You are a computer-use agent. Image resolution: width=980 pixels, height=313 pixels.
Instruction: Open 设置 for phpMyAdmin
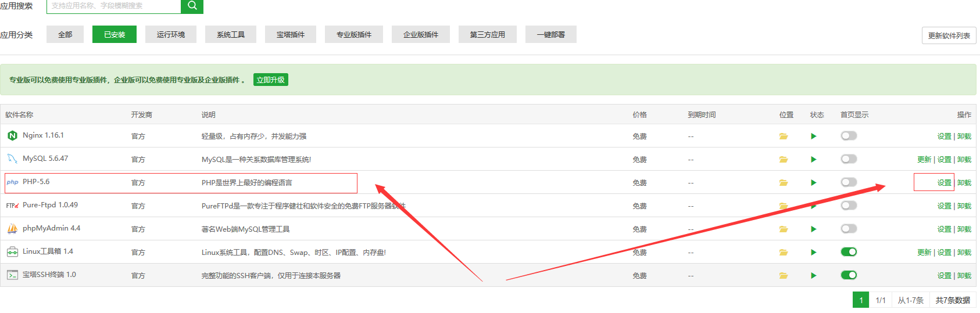pos(945,229)
